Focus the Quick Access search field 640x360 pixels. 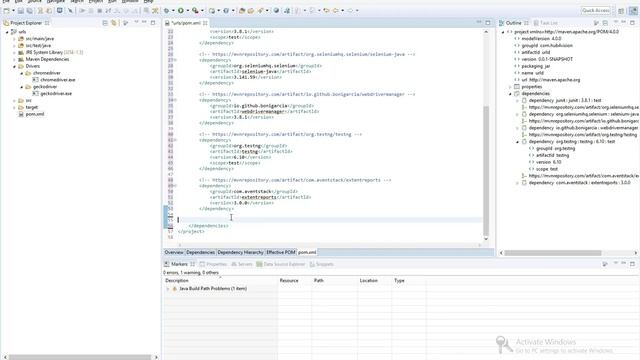596,11
